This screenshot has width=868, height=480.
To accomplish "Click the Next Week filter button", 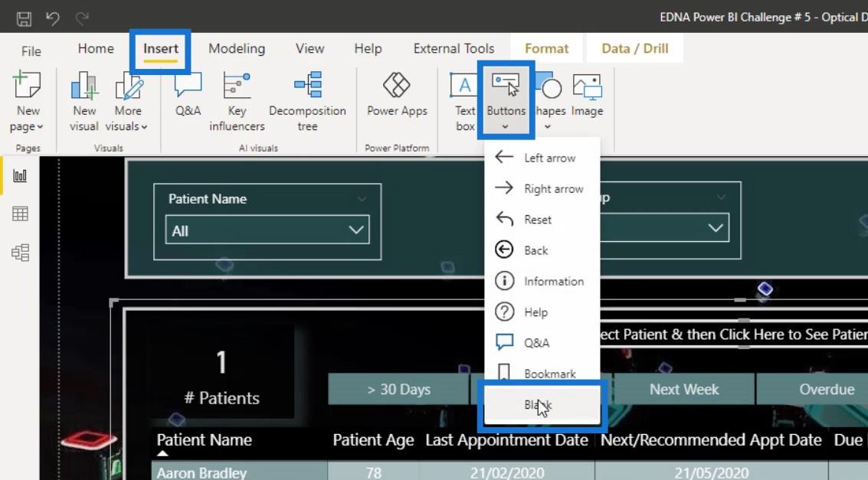I will (x=684, y=390).
